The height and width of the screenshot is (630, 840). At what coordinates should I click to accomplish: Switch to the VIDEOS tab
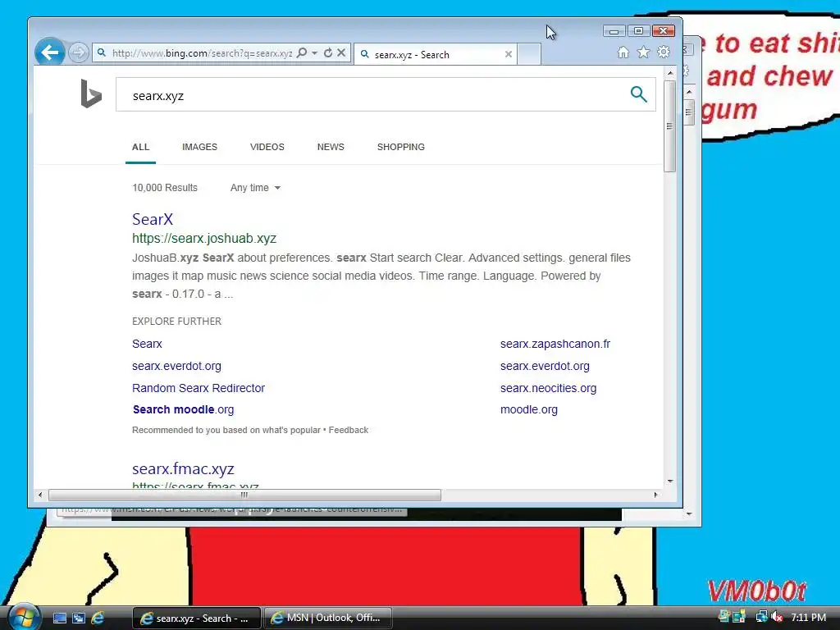[267, 147]
